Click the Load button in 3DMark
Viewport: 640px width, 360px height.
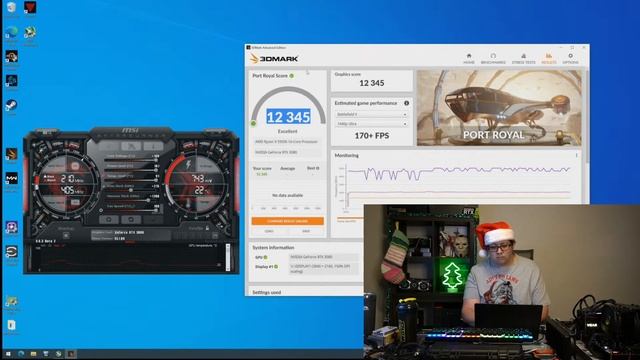coord(269,231)
